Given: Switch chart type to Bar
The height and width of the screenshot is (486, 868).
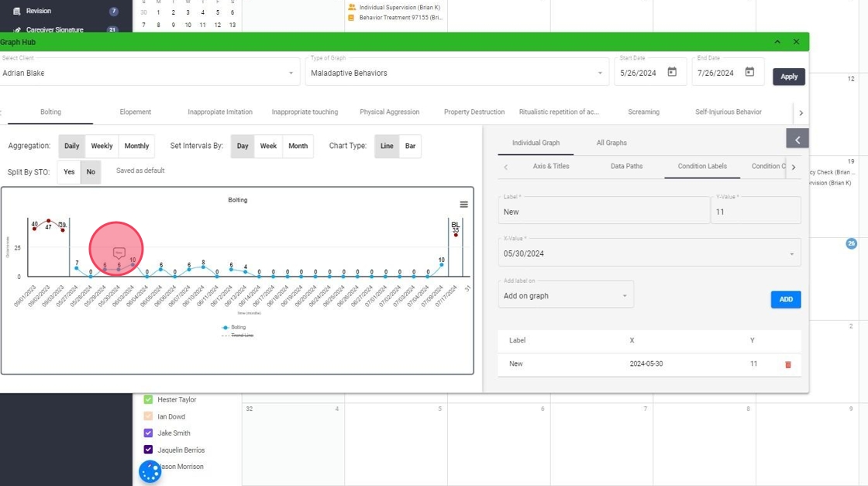Looking at the screenshot, I should 410,146.
